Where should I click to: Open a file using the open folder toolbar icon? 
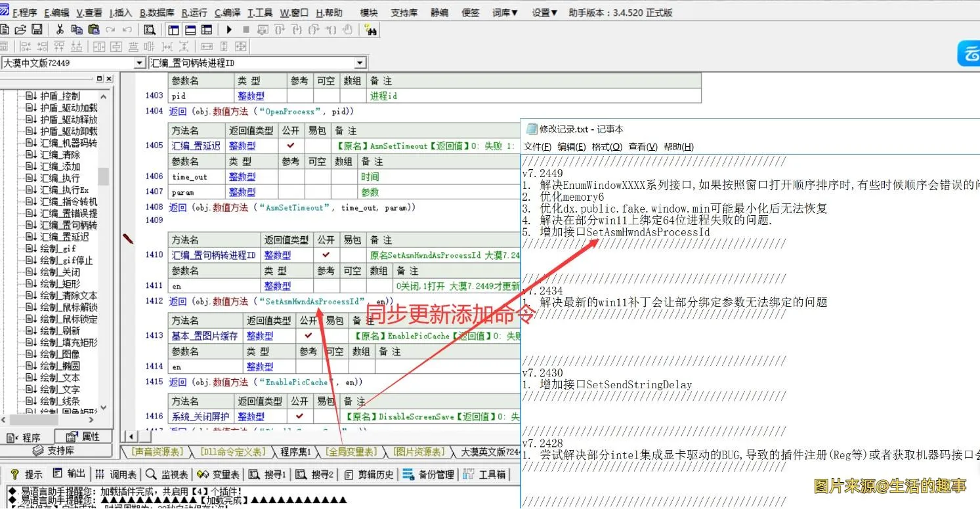(x=21, y=29)
